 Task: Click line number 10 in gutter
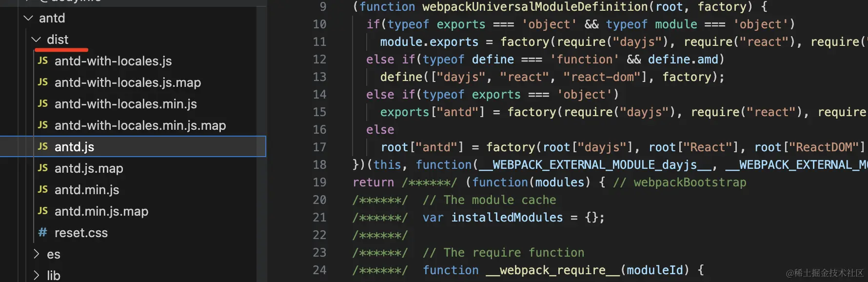[x=319, y=24]
